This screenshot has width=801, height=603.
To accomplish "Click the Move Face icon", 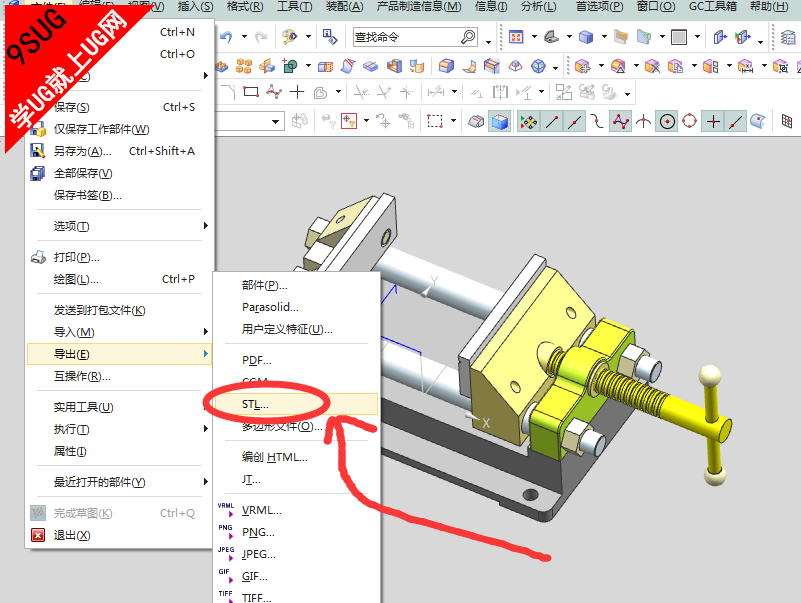I will [582, 66].
